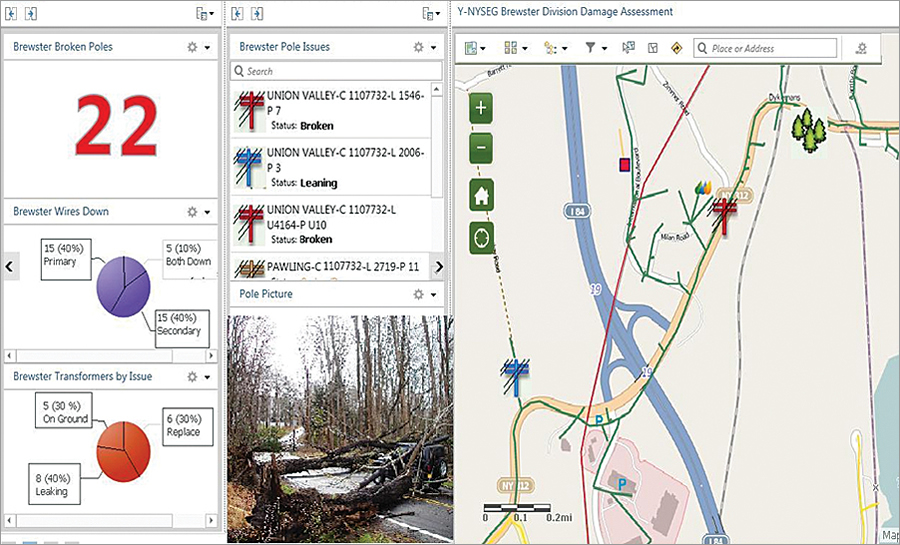Click the 6 (30%) Replace label
The width and height of the screenshot is (900, 545).
187,426
